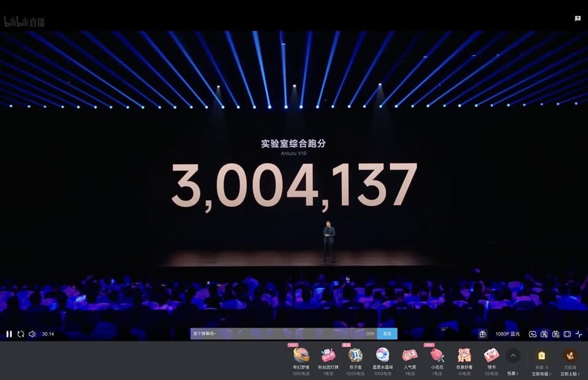Toggle danmaku display on or off
The width and height of the screenshot is (588, 380).
pyautogui.click(x=544, y=334)
